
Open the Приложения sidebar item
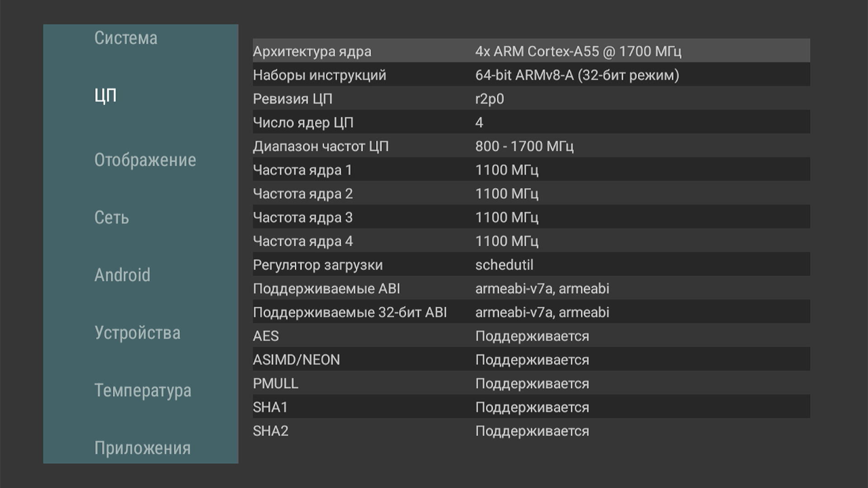[142, 448]
